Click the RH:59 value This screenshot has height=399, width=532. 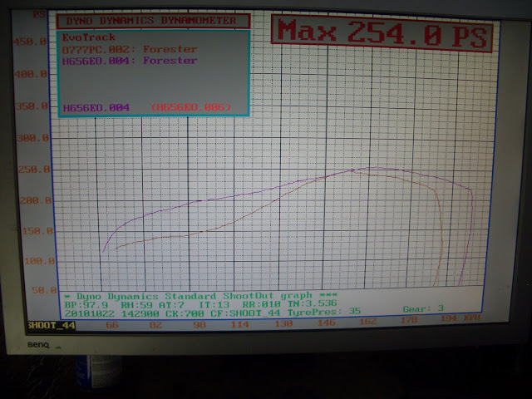[137, 305]
